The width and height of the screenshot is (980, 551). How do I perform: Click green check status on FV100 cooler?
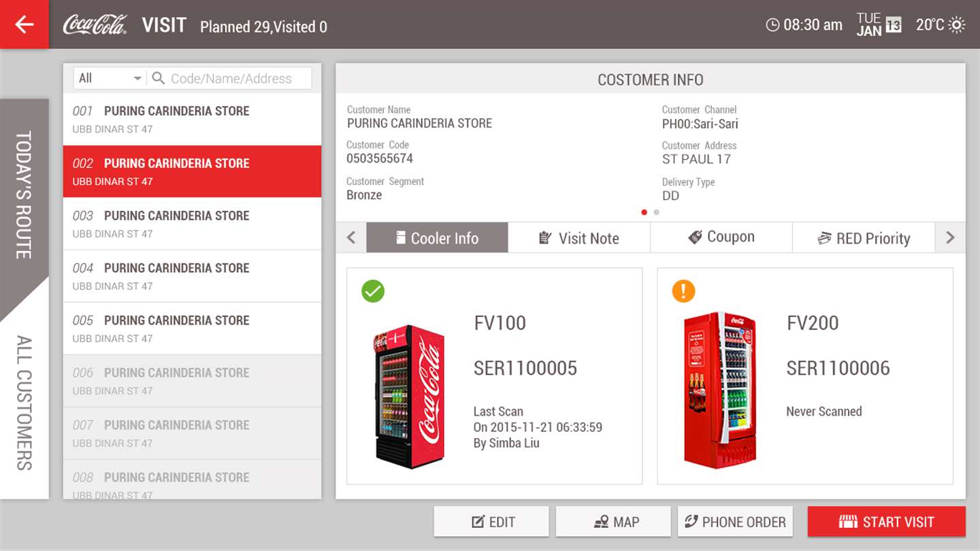click(x=373, y=291)
